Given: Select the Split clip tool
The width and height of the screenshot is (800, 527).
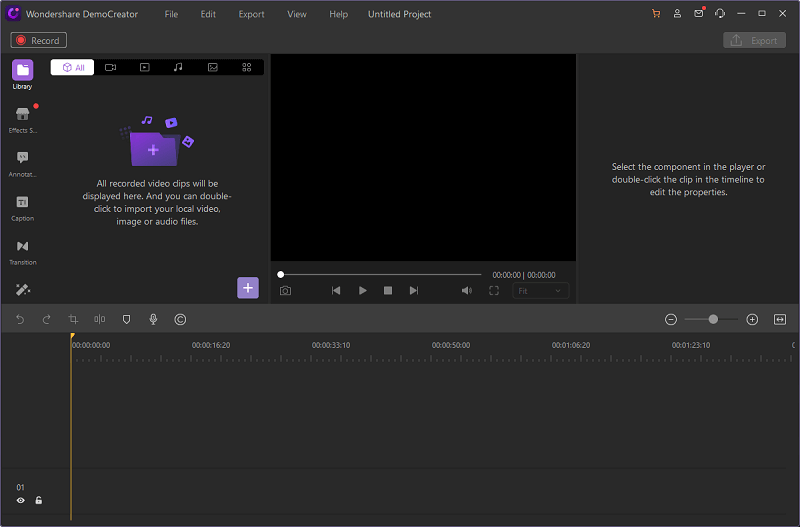Looking at the screenshot, I should tap(99, 319).
